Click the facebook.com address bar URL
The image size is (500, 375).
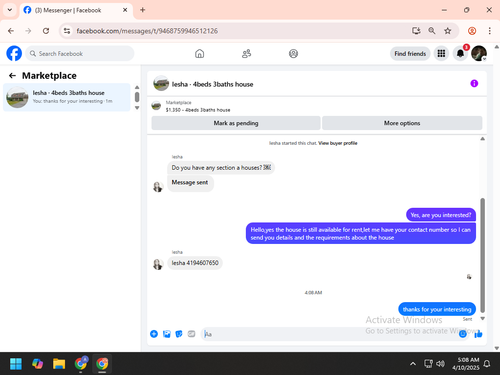point(147,31)
